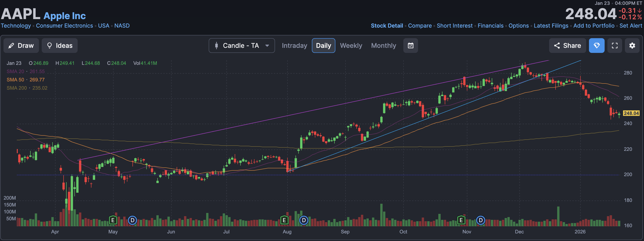
Task: Open the Stock Detail link
Action: pyautogui.click(x=387, y=26)
